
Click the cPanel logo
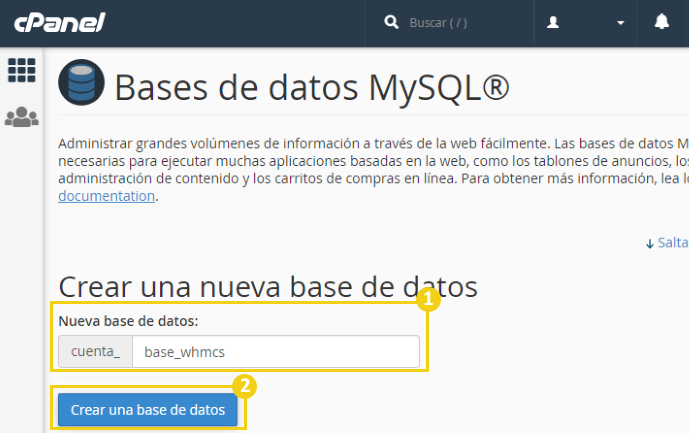[60, 22]
